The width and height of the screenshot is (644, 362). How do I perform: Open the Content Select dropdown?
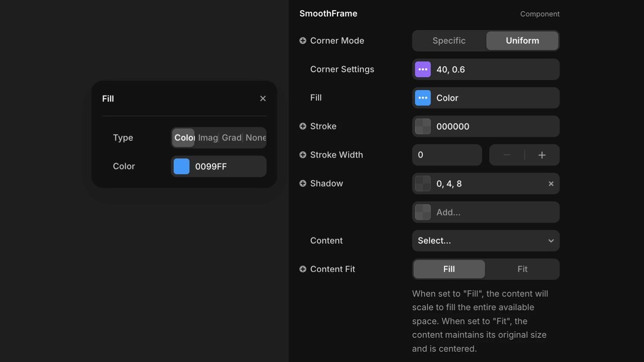(x=486, y=241)
